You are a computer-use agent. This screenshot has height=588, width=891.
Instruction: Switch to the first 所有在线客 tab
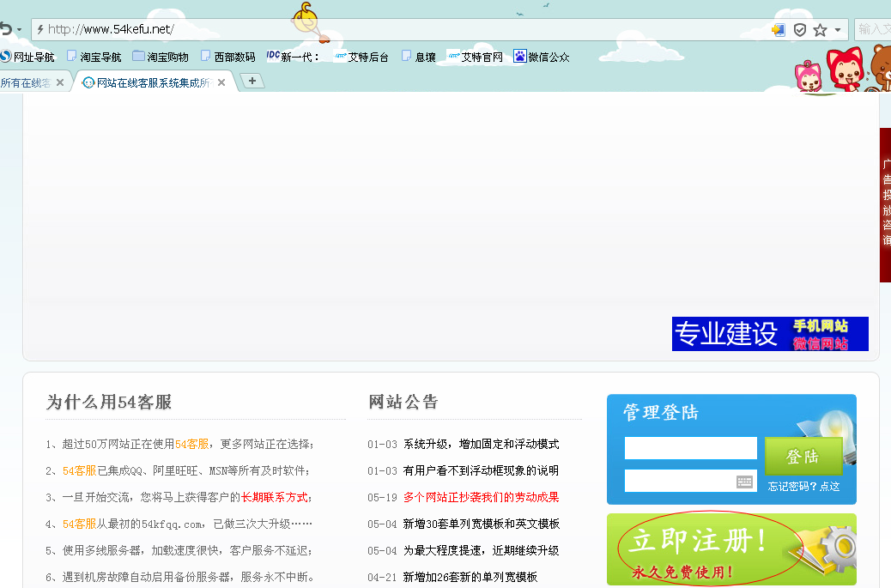coord(26,82)
